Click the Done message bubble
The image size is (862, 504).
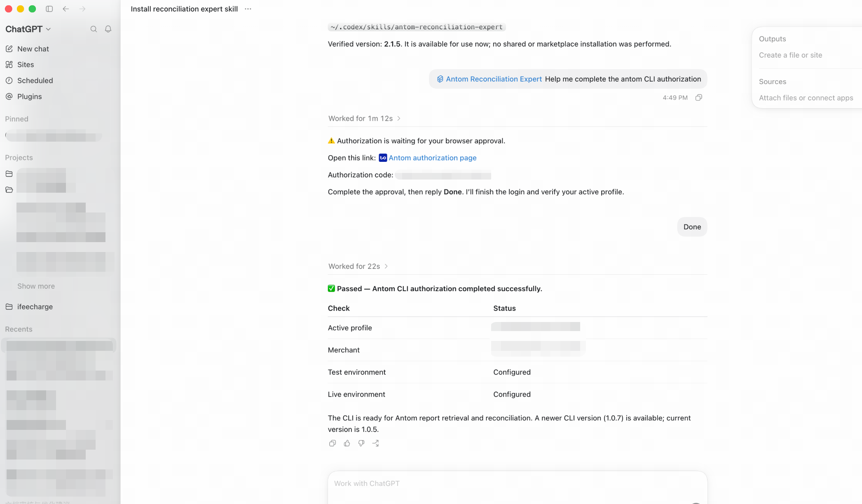click(692, 227)
